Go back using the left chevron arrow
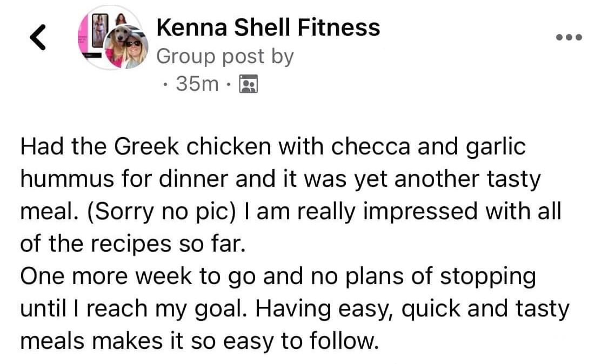608x364 pixels. click(x=38, y=38)
